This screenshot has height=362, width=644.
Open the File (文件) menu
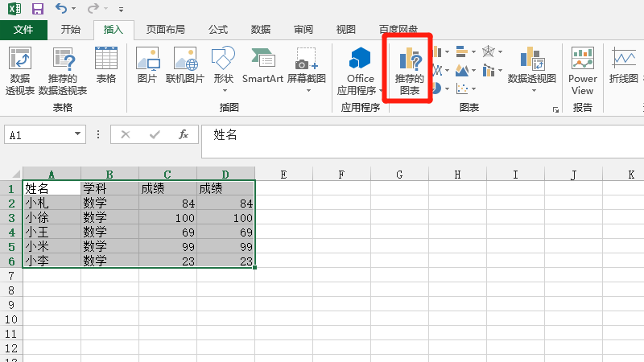point(23,30)
